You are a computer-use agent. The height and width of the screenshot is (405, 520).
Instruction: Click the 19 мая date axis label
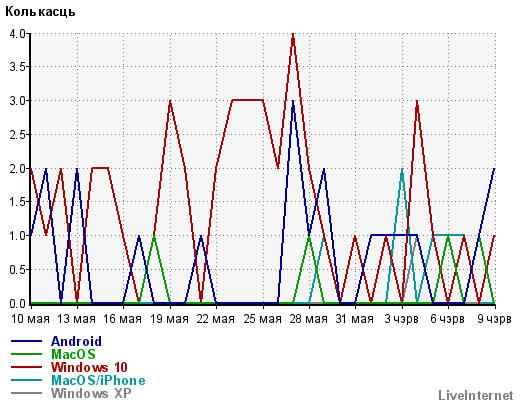(x=169, y=319)
